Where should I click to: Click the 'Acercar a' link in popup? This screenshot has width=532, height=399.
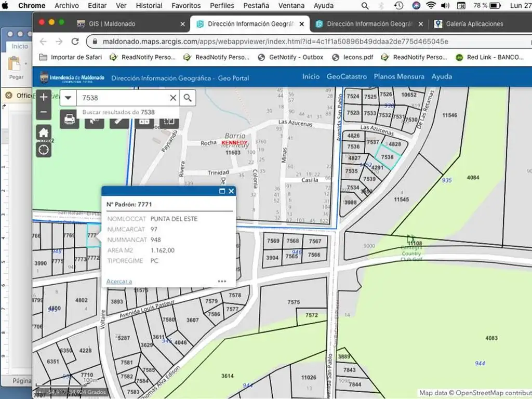[x=119, y=281]
